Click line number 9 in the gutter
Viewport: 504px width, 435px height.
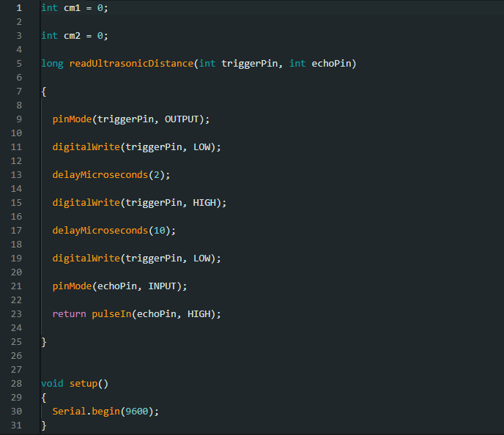click(19, 119)
